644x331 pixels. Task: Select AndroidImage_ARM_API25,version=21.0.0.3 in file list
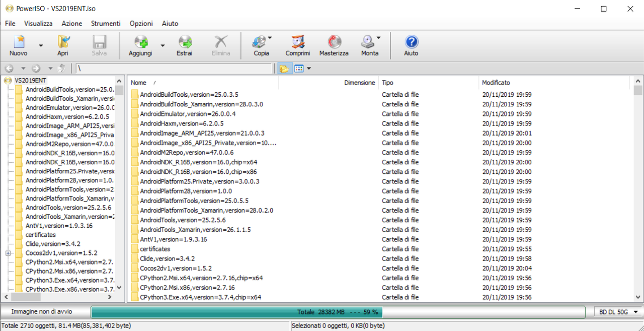(202, 133)
